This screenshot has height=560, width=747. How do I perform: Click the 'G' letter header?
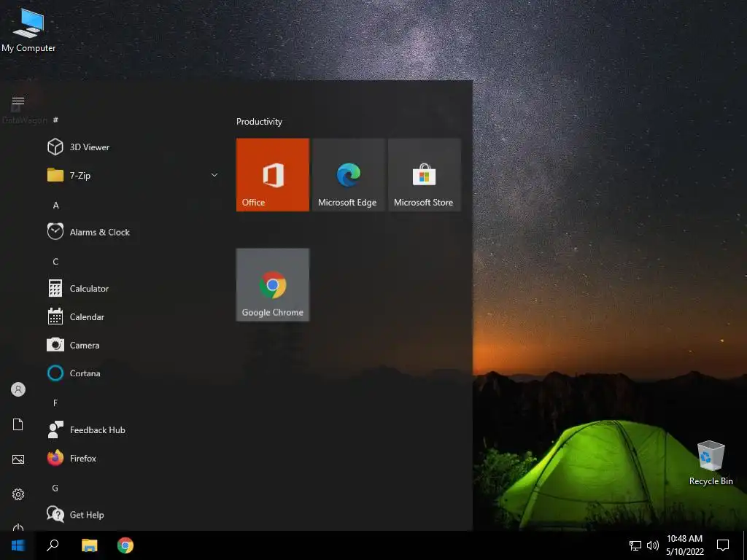point(55,488)
